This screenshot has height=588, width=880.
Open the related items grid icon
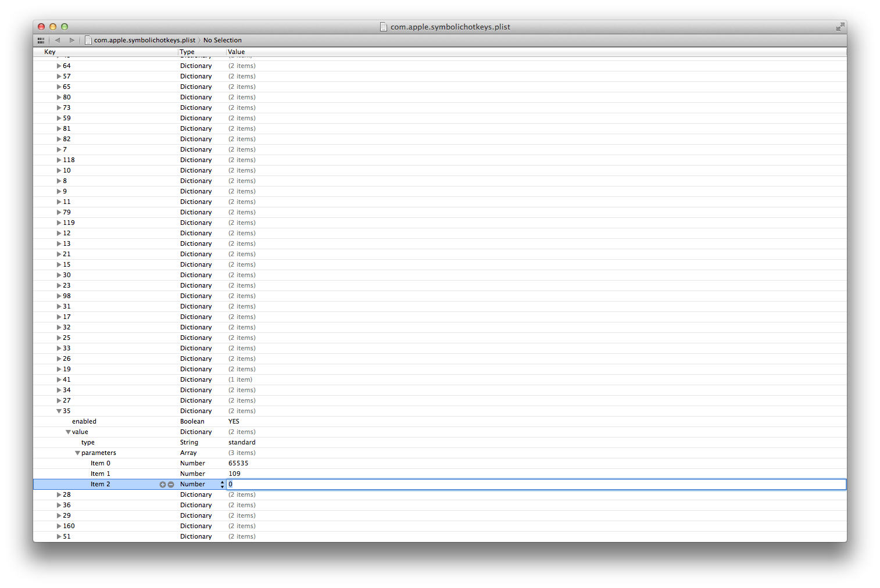(x=41, y=40)
